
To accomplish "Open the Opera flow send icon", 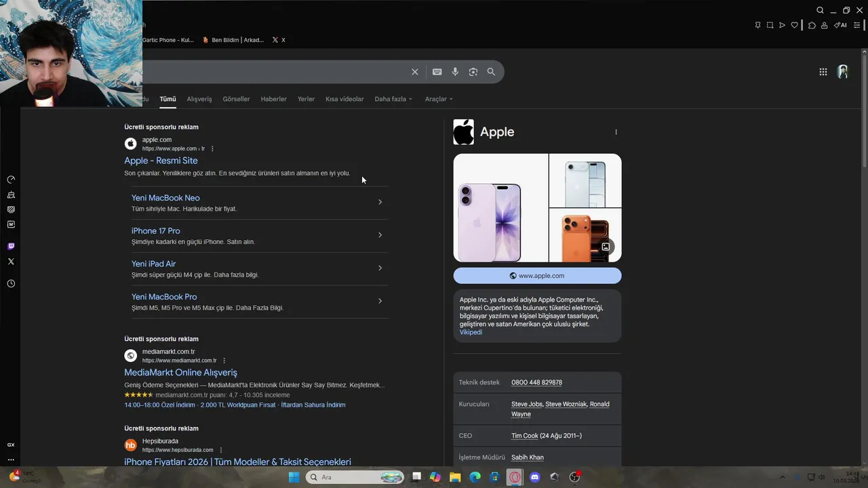I will coord(782,25).
